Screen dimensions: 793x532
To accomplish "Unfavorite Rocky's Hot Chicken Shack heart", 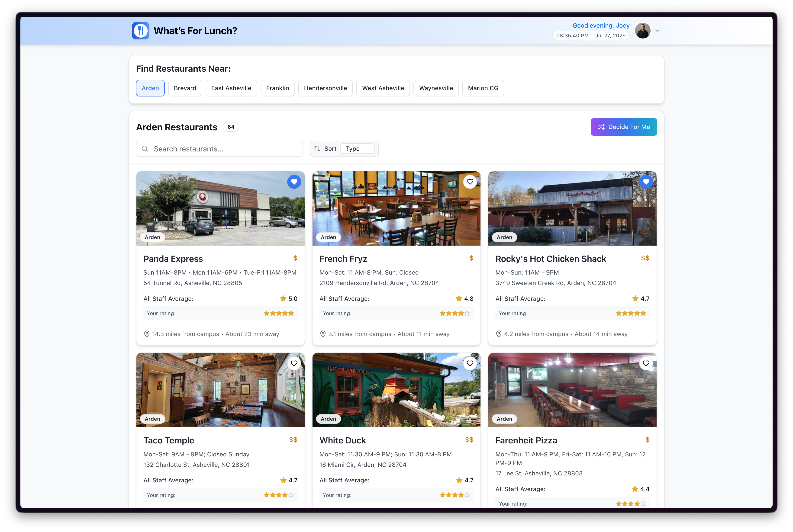I will [646, 182].
